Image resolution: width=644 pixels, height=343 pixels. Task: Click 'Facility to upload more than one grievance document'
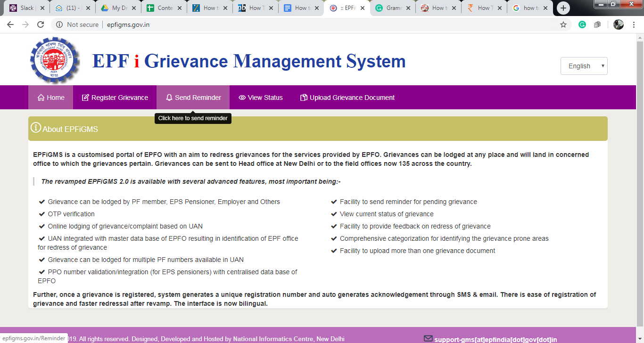(417, 251)
